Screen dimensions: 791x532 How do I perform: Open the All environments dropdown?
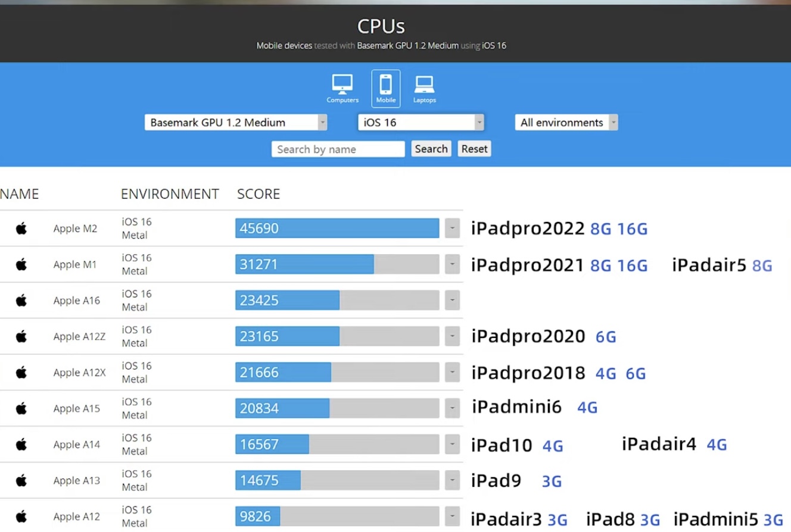[566, 123]
